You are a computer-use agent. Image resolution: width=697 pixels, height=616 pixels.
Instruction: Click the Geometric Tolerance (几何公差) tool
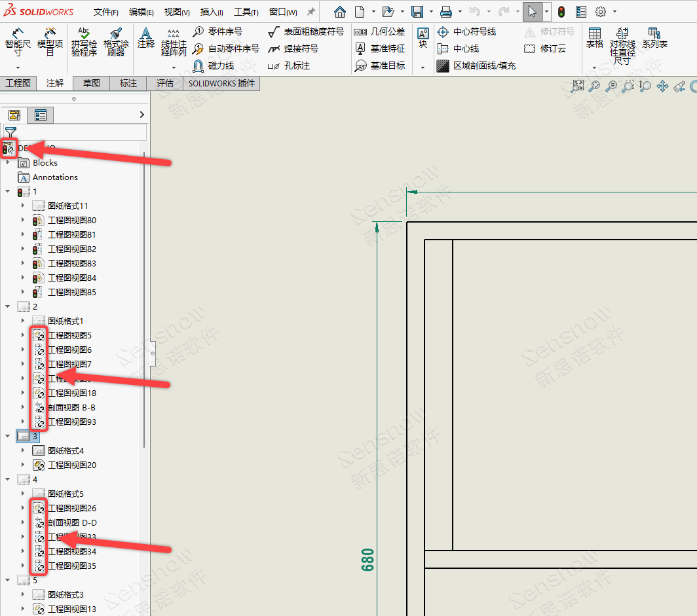379,31
